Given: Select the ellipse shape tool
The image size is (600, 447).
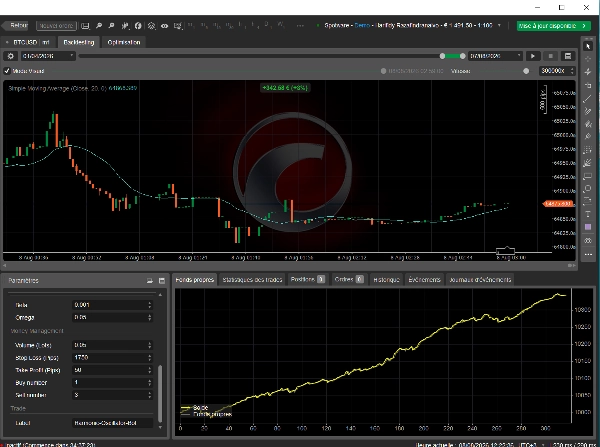Looking at the screenshot, I should pos(588,189).
